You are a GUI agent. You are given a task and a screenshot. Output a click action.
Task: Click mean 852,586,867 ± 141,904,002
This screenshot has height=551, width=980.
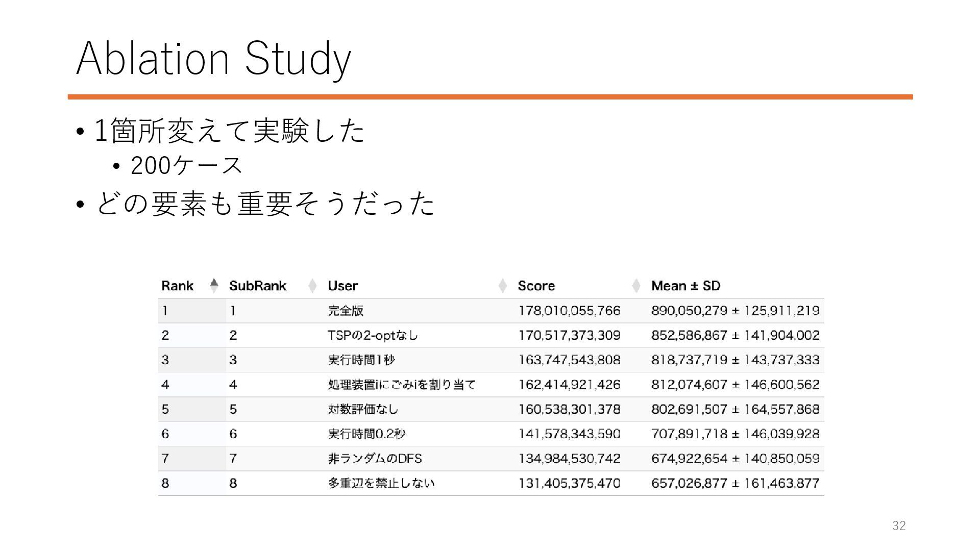tap(736, 335)
